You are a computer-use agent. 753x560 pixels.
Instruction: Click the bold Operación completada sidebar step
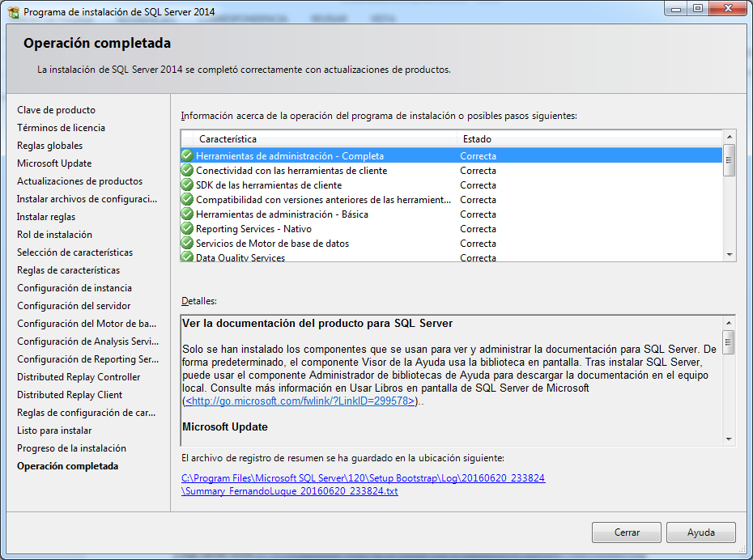coord(68,465)
